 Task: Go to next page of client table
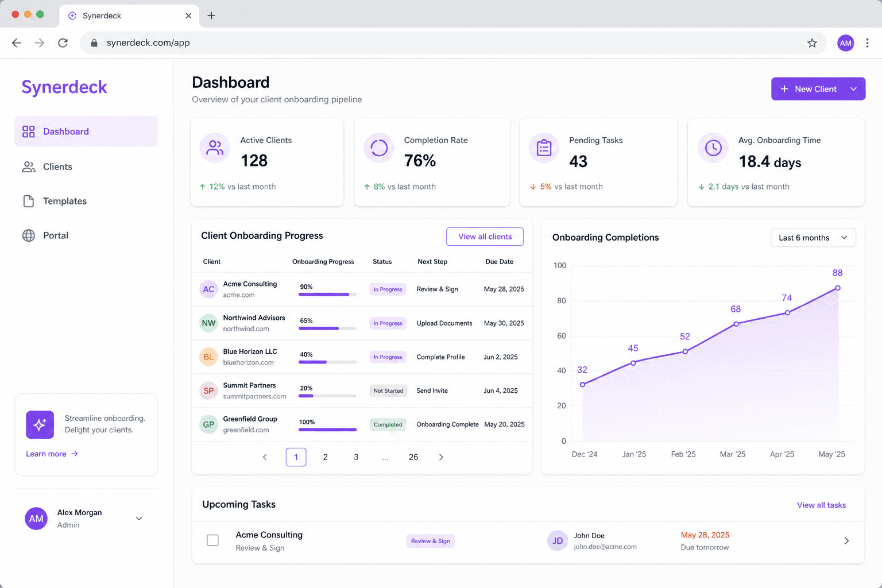(441, 457)
